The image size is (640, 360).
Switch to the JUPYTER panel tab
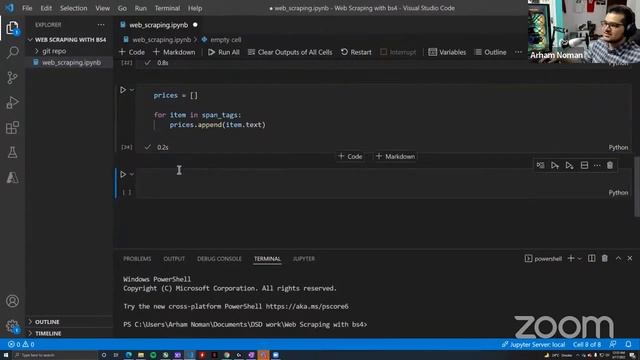pyautogui.click(x=304, y=259)
